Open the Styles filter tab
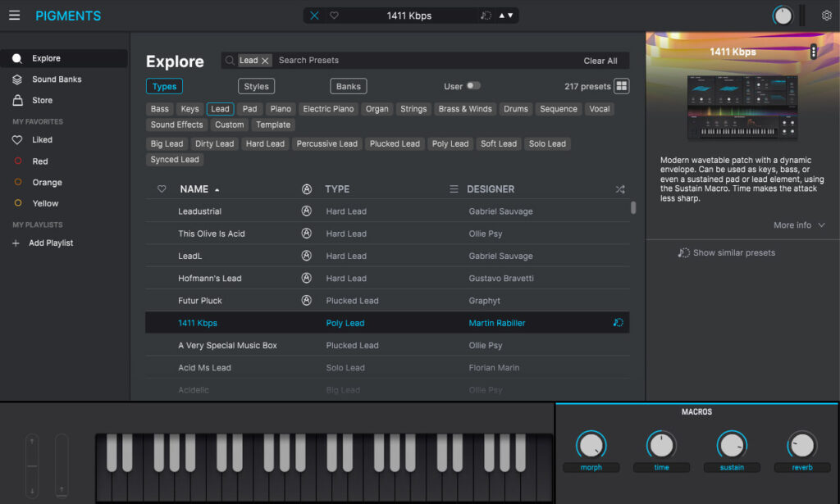Image resolution: width=840 pixels, height=504 pixels. click(256, 86)
